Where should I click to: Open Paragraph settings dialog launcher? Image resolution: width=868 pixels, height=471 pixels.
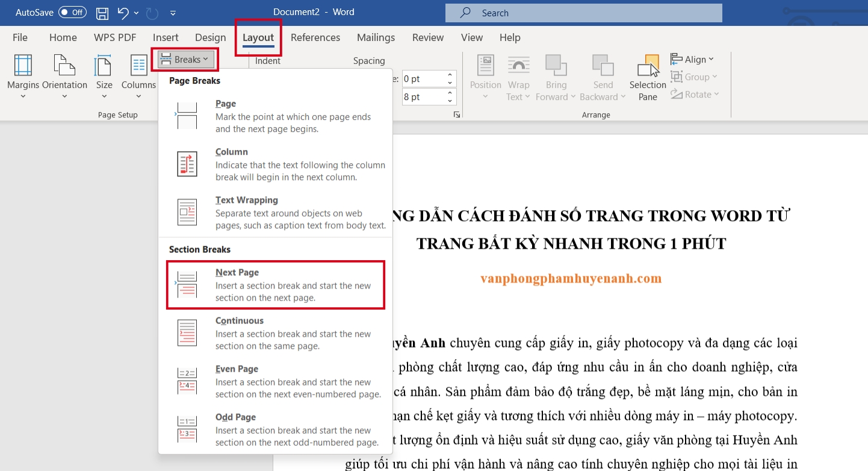point(456,114)
